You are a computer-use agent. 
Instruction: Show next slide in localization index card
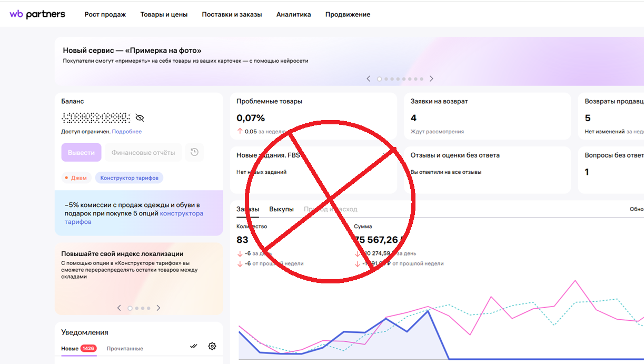(x=158, y=308)
